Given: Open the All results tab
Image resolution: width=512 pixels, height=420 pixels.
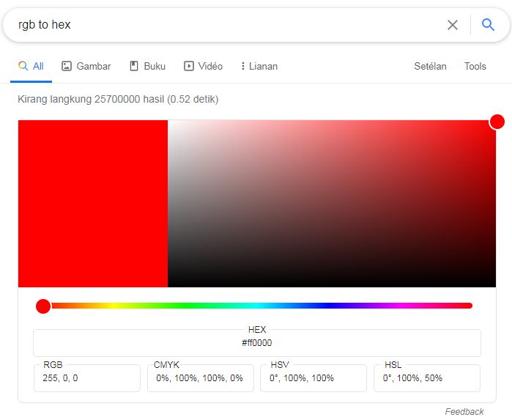Looking at the screenshot, I should [31, 67].
